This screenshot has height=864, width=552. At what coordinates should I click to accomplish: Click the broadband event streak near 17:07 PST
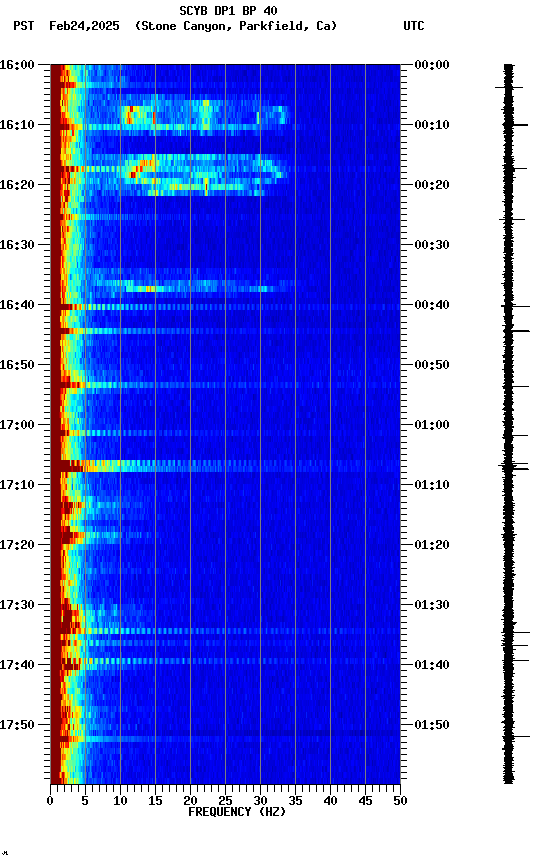click(x=225, y=466)
